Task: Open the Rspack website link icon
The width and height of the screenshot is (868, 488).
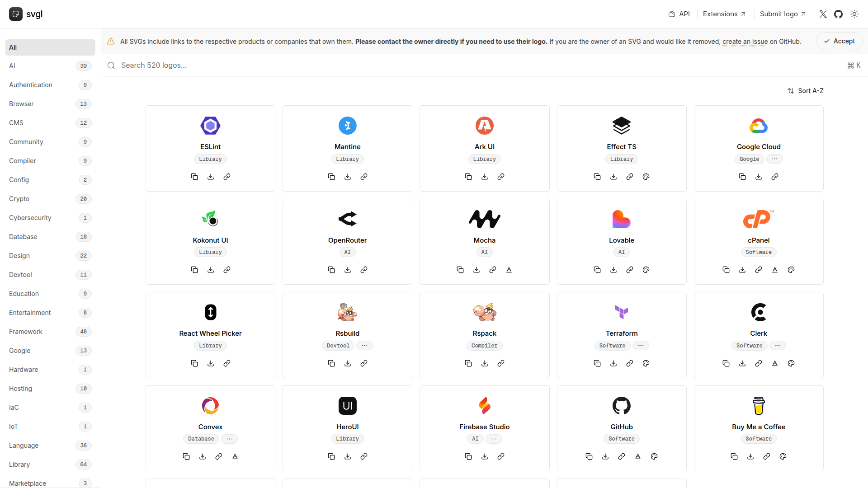Action: pos(501,363)
